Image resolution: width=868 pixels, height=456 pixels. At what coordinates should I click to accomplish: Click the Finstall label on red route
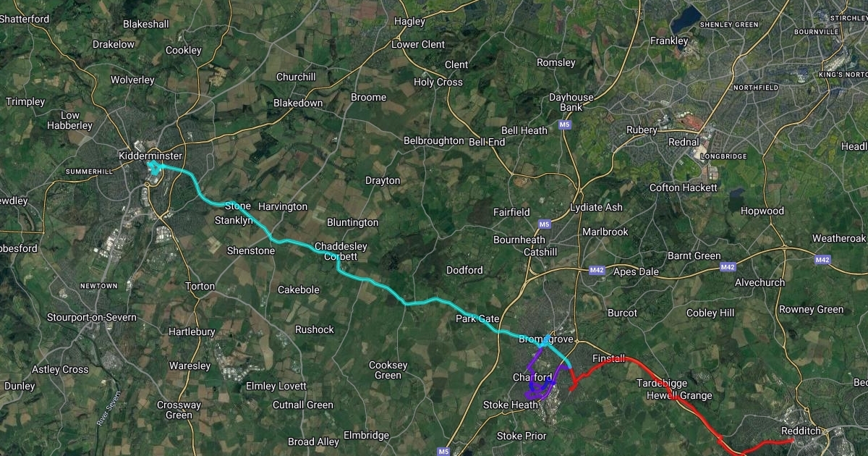[608, 358]
